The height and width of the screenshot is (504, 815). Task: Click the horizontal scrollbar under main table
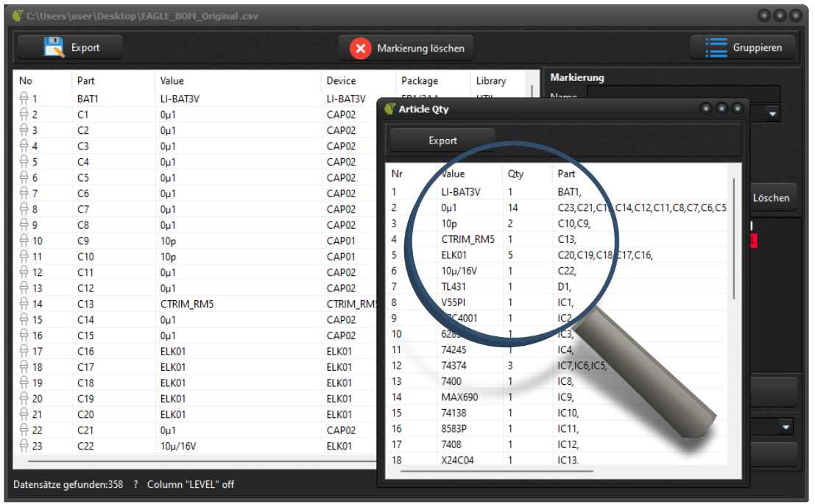199,462
